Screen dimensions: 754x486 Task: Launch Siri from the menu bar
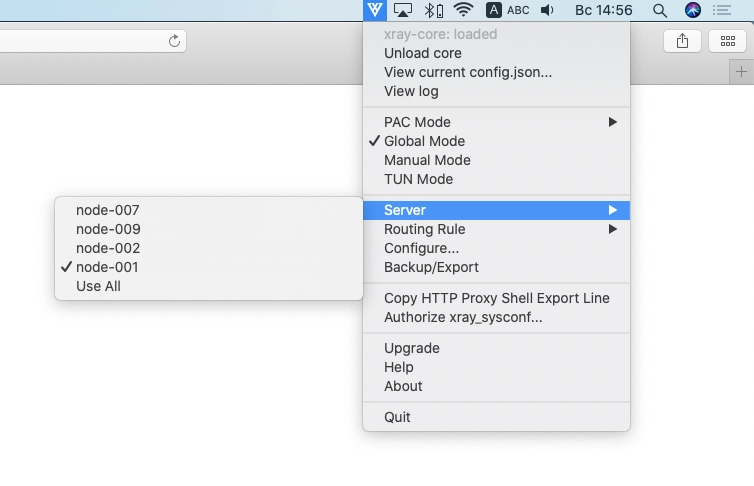click(x=692, y=10)
